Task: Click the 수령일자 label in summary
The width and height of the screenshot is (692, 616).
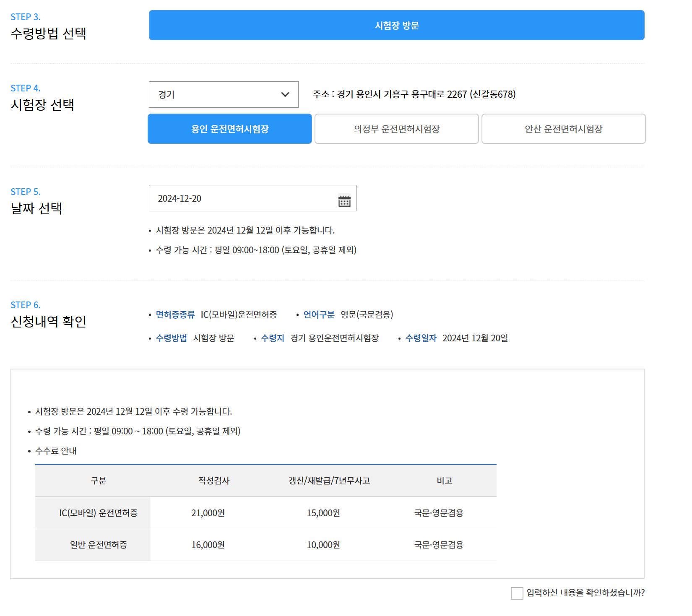Action: (421, 338)
